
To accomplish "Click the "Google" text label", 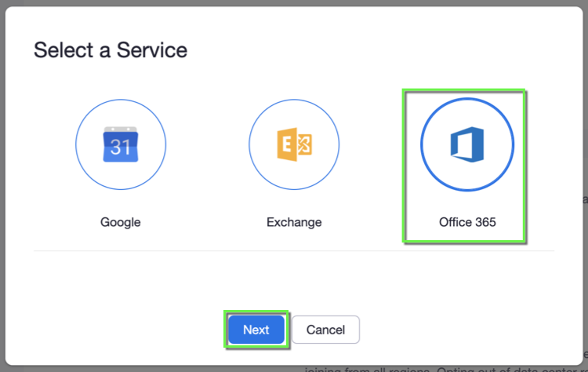I will click(x=120, y=222).
